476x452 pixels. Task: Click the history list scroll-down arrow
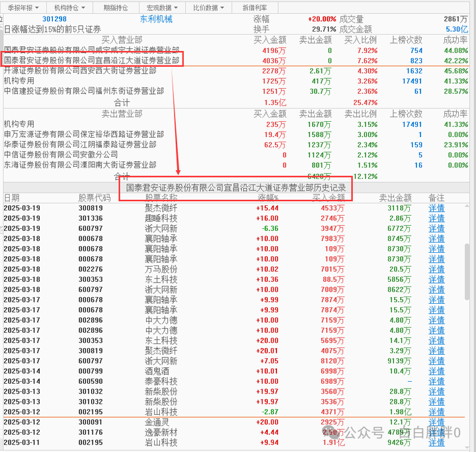[x=467, y=447]
